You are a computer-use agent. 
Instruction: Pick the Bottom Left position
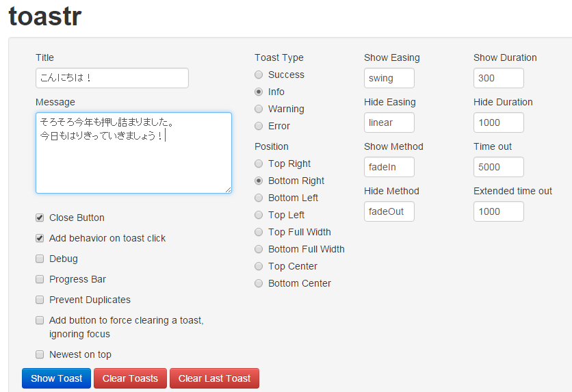click(259, 198)
